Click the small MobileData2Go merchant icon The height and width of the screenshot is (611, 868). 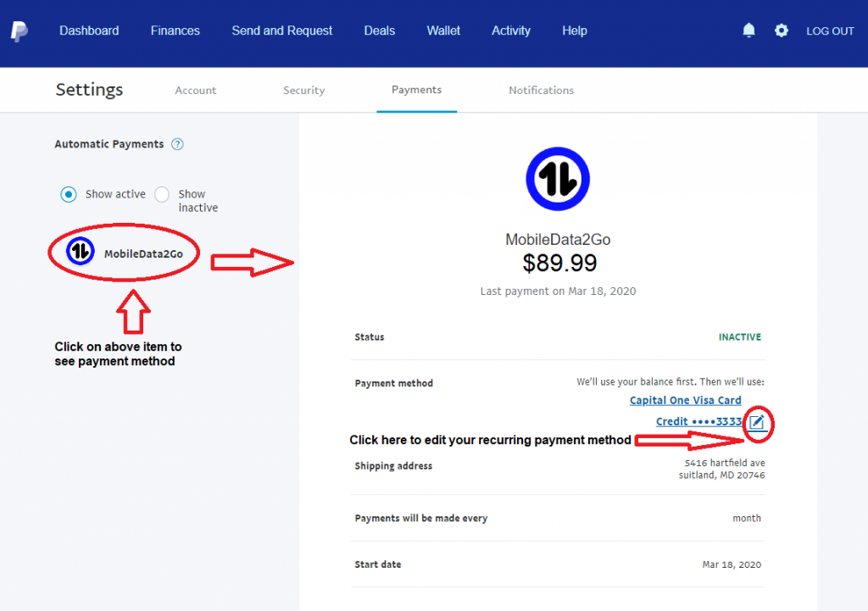[81, 251]
